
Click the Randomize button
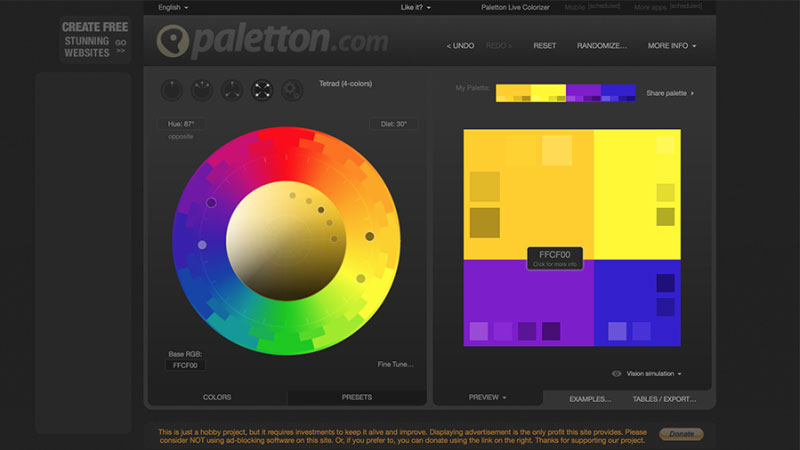coord(602,45)
